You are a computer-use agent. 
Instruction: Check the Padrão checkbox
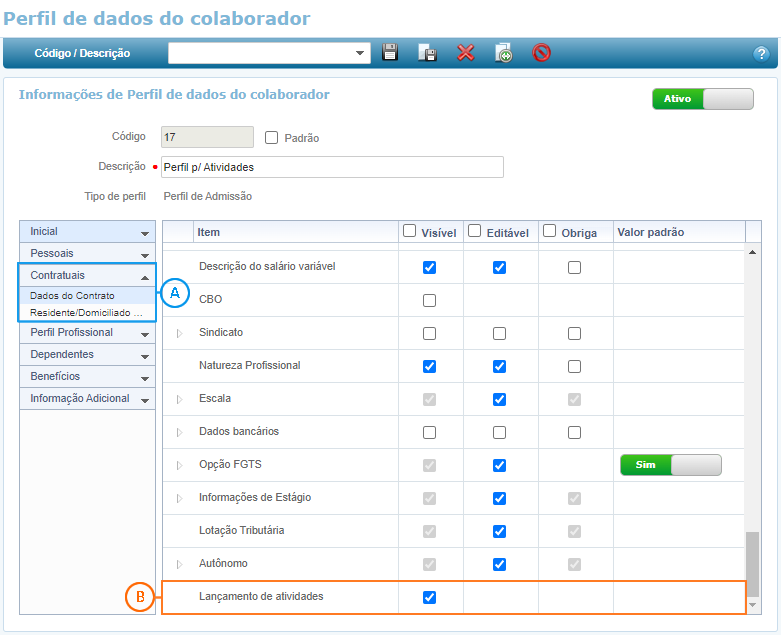[x=271, y=138]
